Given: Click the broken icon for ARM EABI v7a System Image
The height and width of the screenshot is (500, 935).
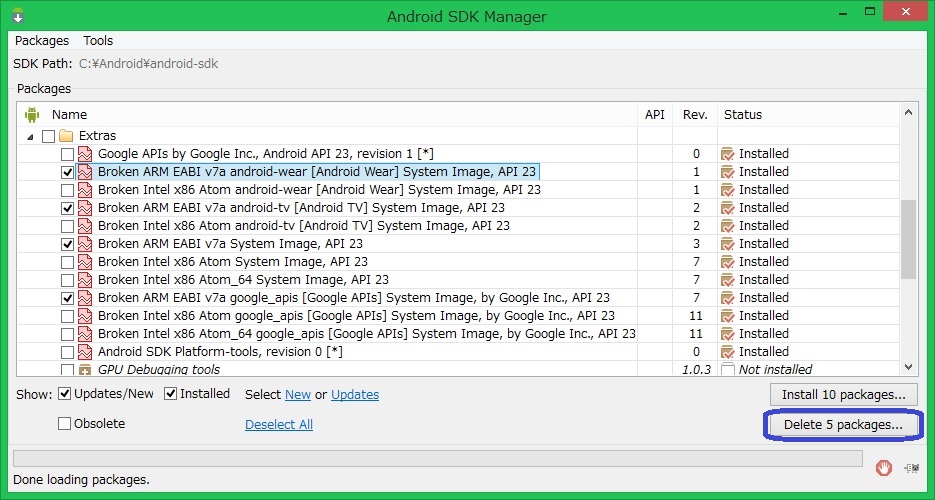Looking at the screenshot, I should coord(85,244).
